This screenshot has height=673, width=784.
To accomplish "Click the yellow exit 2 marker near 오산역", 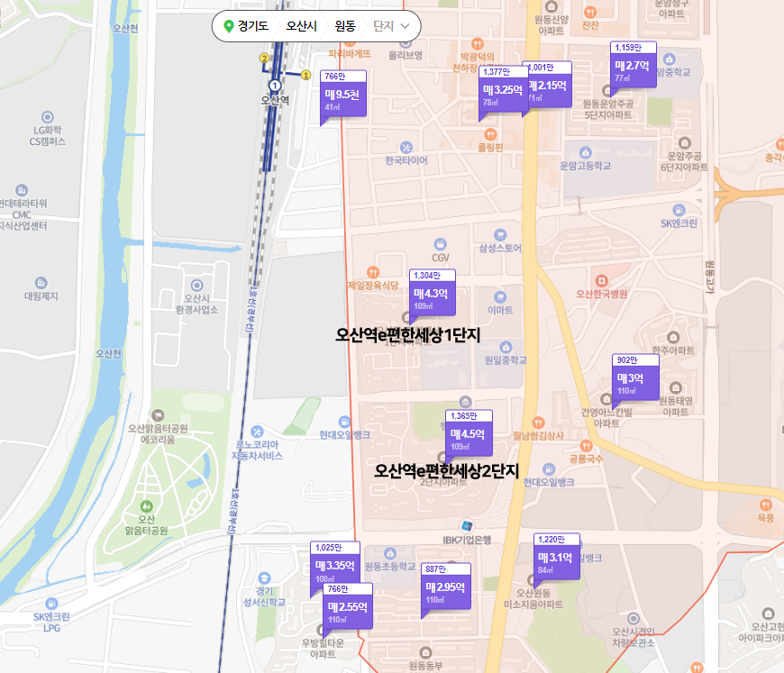I will click(x=264, y=58).
